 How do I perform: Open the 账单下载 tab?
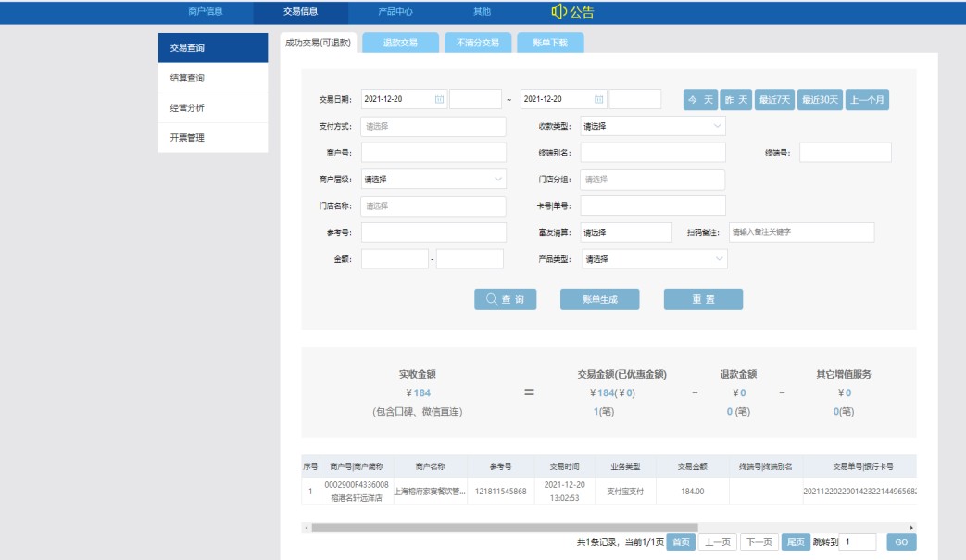(x=550, y=43)
